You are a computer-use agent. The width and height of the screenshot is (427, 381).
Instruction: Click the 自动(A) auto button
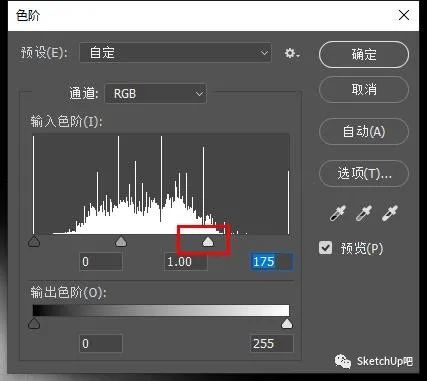(x=364, y=131)
